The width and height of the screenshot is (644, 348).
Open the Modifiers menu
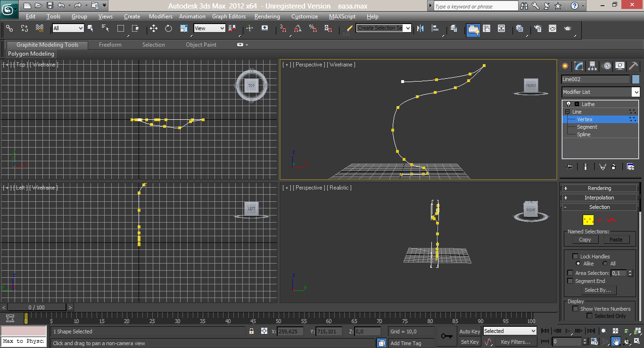coord(161,17)
